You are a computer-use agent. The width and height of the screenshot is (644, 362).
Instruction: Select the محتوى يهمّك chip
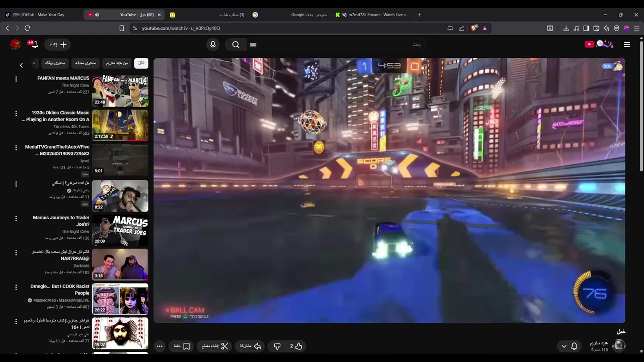(x=55, y=63)
